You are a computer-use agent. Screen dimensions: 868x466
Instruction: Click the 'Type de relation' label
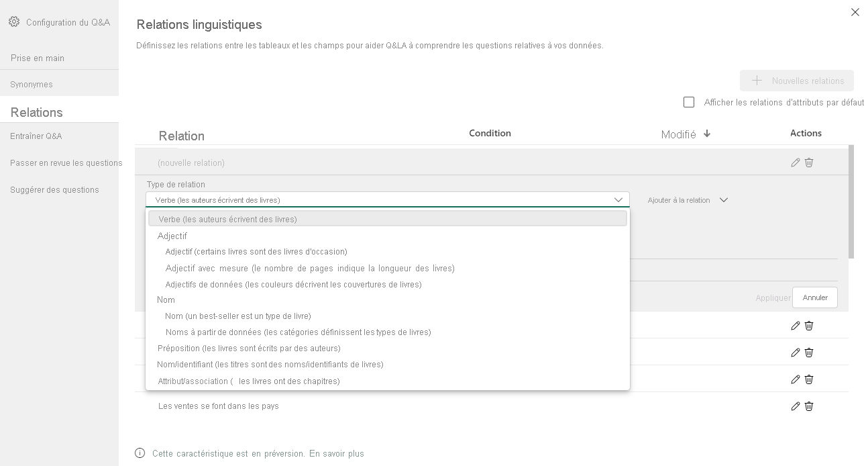click(176, 185)
